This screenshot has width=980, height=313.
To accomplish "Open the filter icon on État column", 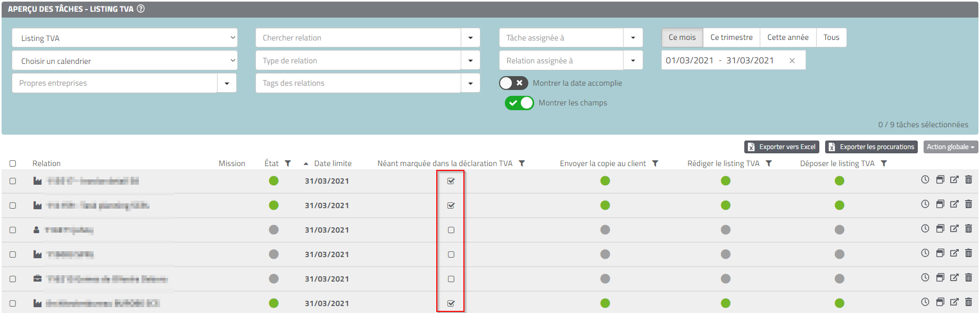I will click(x=288, y=163).
